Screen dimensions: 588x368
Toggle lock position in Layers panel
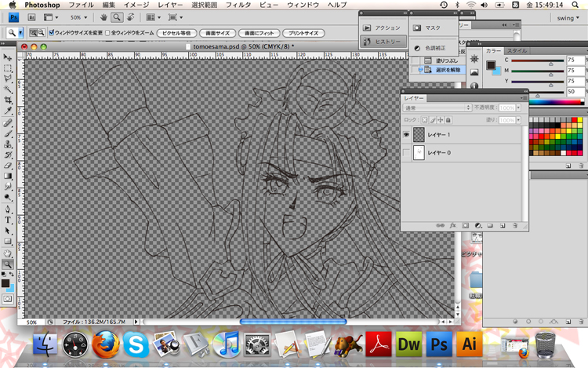pyautogui.click(x=441, y=120)
